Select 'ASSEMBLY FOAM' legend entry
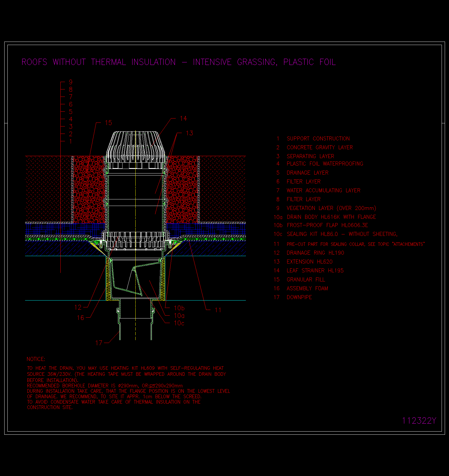 point(307,289)
